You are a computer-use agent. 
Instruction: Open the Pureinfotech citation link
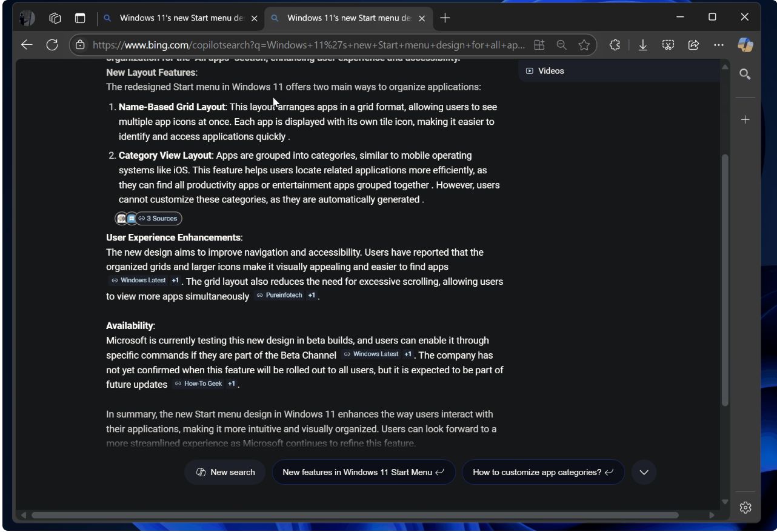click(279, 295)
